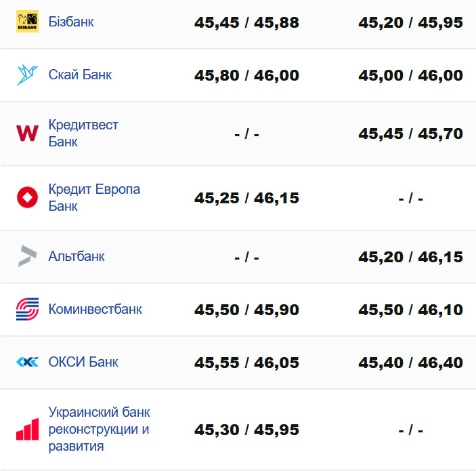Follow the ОКСИ Банк link
Screen dimensions: 476x471
[83, 363]
